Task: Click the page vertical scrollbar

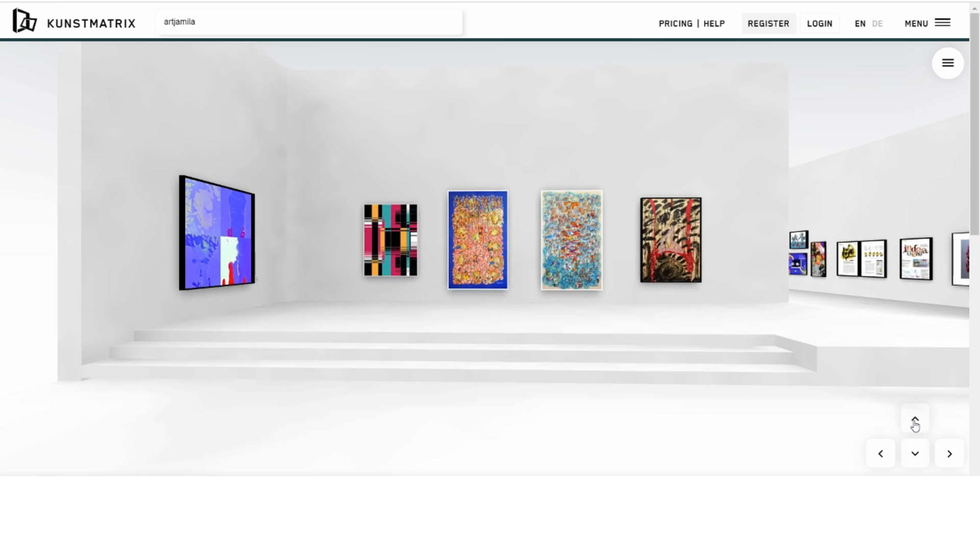Action: pyautogui.click(x=974, y=128)
